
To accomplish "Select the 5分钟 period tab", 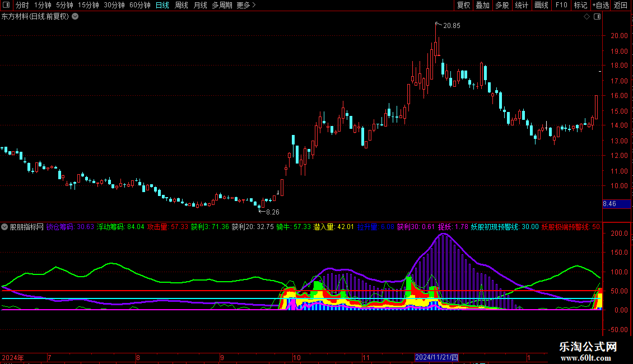I will pos(64,5).
